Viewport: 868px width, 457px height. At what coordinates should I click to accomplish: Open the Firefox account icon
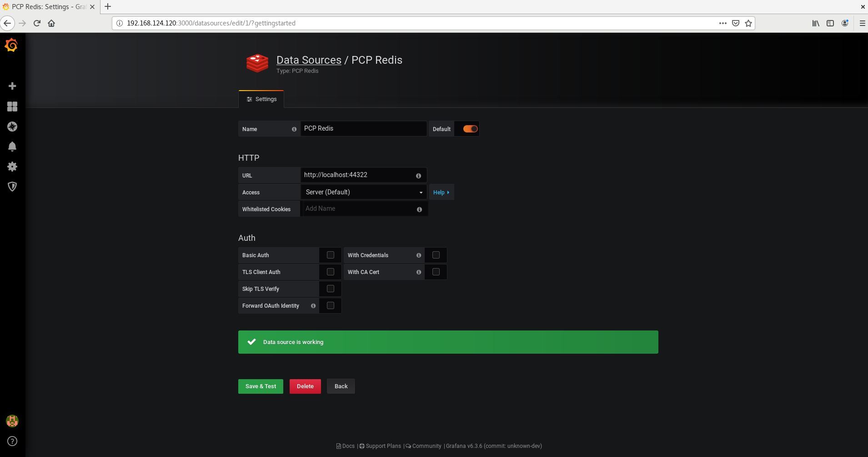coord(845,23)
